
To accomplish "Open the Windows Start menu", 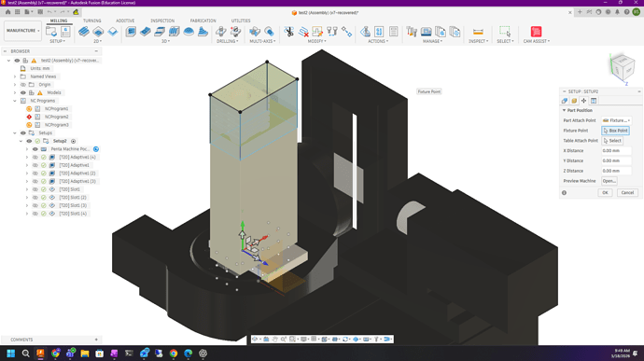I will 10,354.
